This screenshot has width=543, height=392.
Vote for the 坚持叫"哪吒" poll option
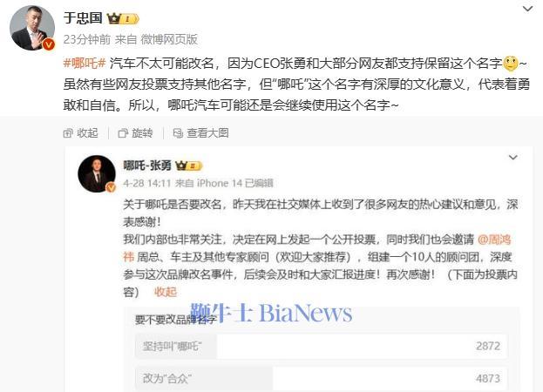pos(322,346)
